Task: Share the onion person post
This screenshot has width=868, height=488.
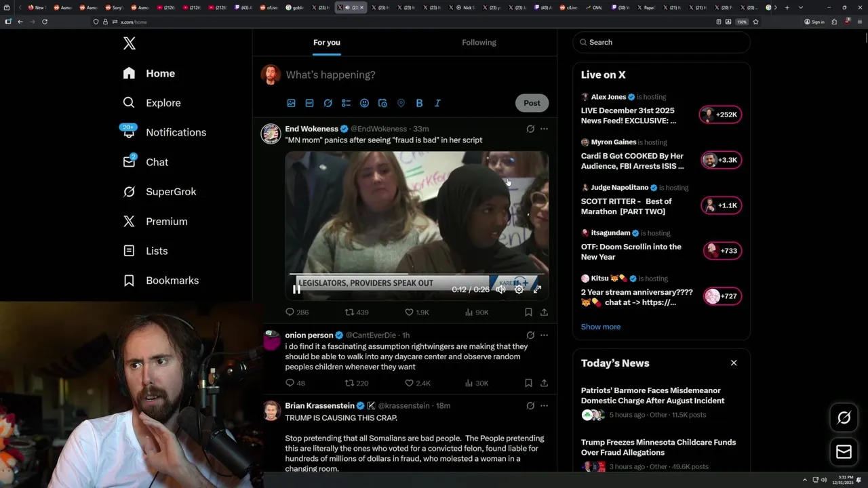Action: coord(544,383)
